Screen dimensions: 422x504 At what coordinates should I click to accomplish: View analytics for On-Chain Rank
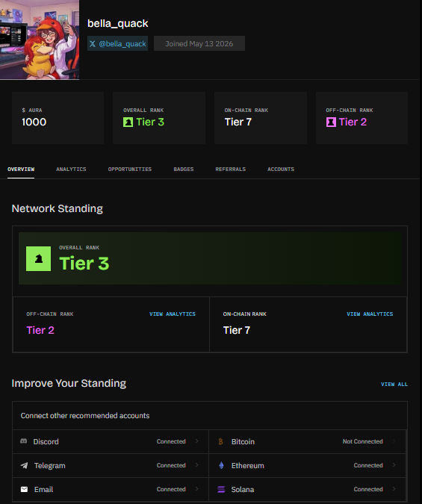tap(370, 314)
